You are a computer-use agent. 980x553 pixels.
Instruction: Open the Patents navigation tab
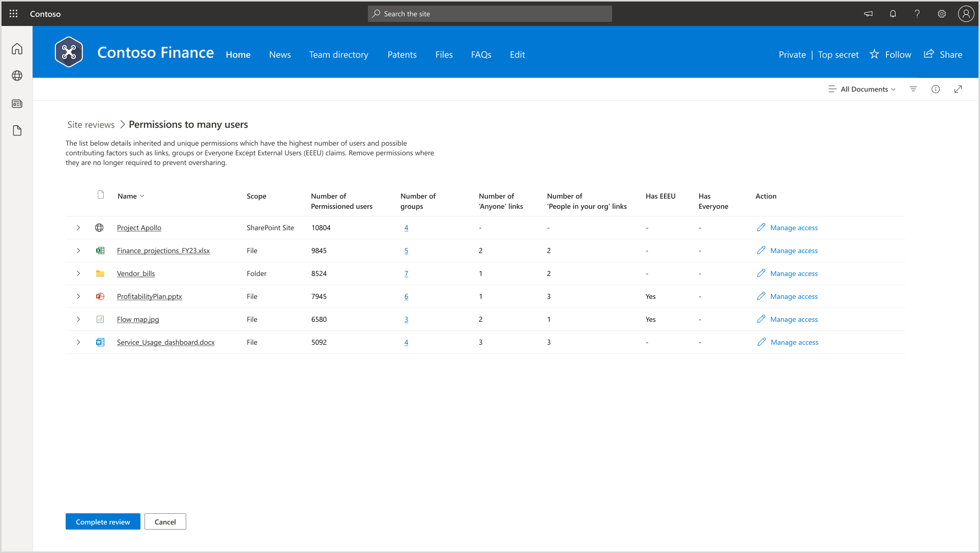(x=401, y=54)
